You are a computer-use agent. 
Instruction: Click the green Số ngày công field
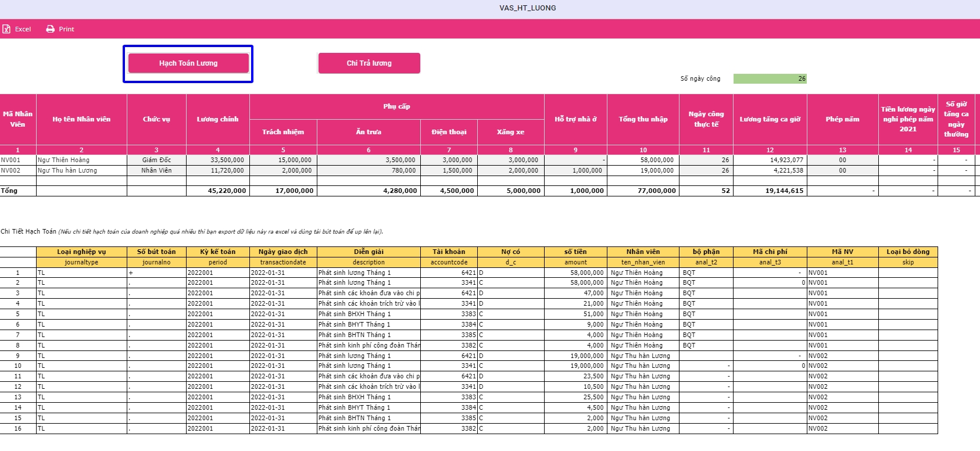pyautogui.click(x=770, y=78)
